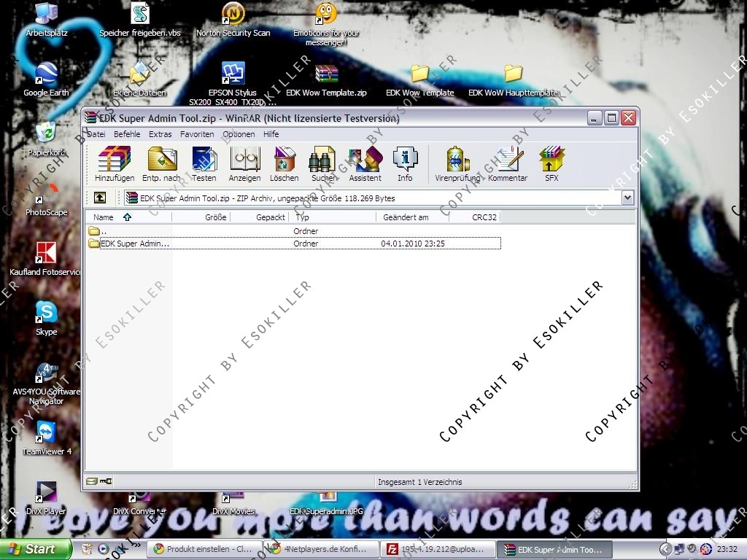
Task: Open the Skype desktop shortcut
Action: 47,317
